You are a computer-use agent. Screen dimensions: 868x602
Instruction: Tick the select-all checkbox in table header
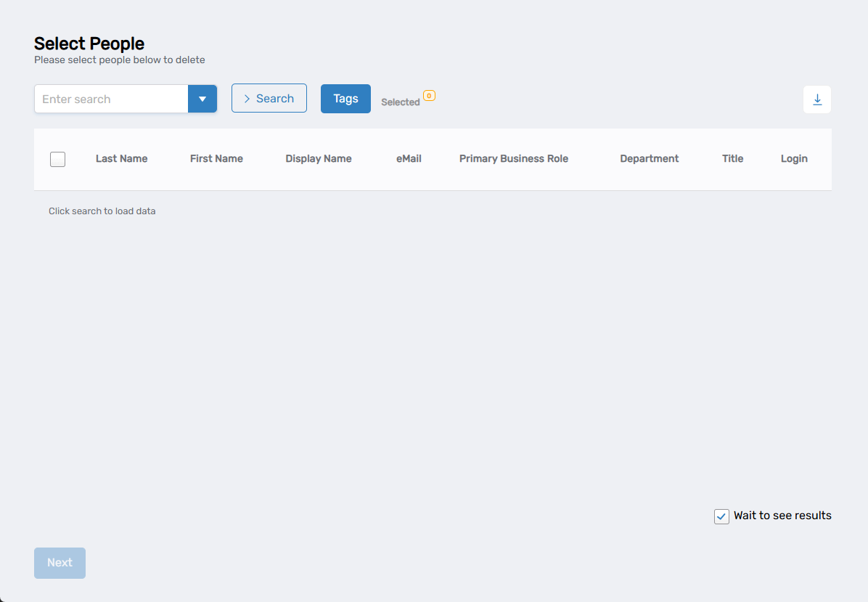click(x=58, y=159)
